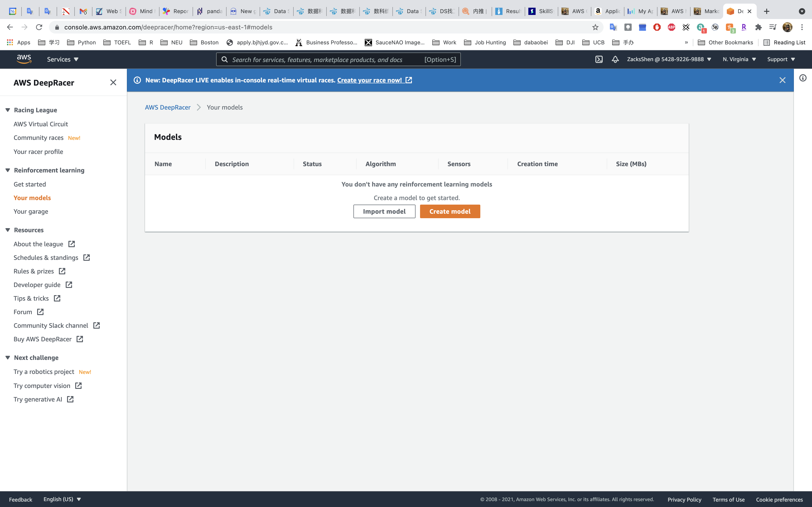Reload the page with refresh icon
This screenshot has width=812, height=507.
click(39, 27)
